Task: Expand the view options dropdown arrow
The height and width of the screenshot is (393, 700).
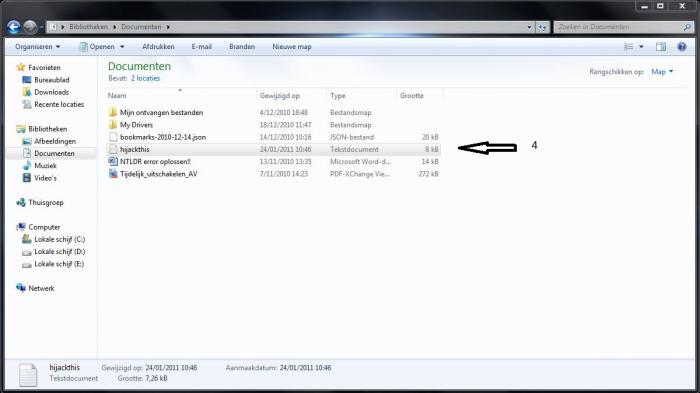Action: click(x=642, y=46)
